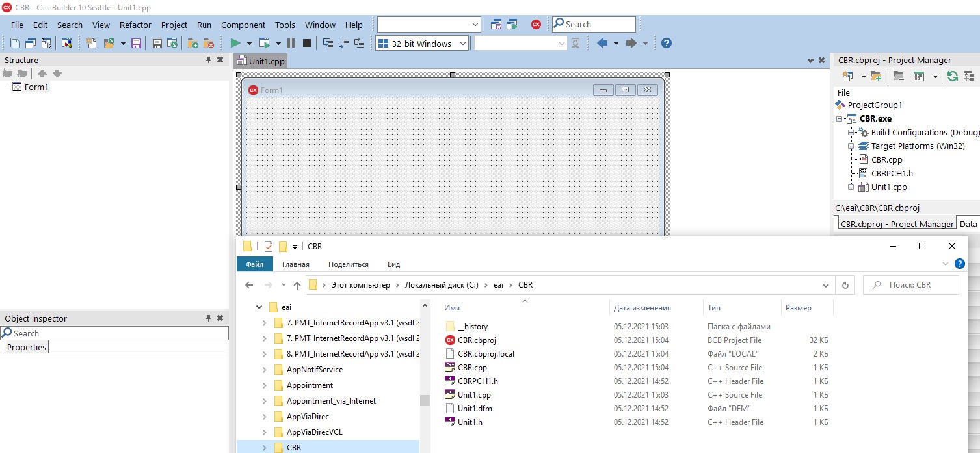Image resolution: width=980 pixels, height=453 pixels.
Task: Open the Файл tab in Explorer ribbon
Action: [255, 264]
